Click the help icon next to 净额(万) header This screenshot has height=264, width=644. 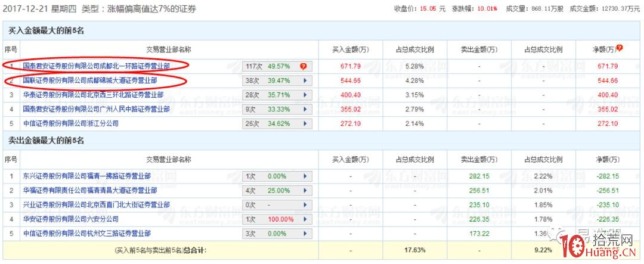pos(620,48)
